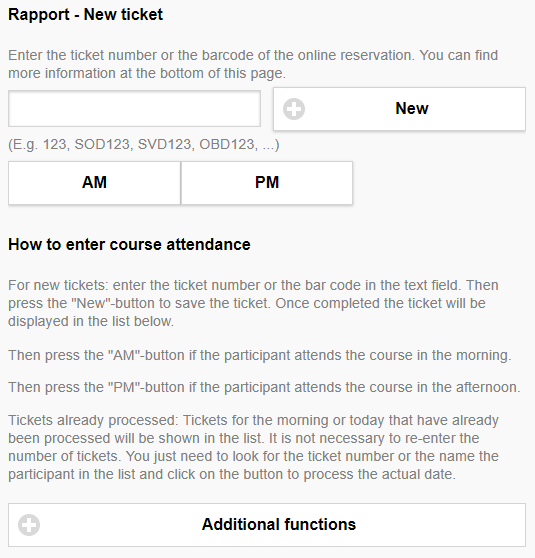The height and width of the screenshot is (558, 535).
Task: Click the paragraph explaining the "PM"-button
Action: click(x=264, y=387)
